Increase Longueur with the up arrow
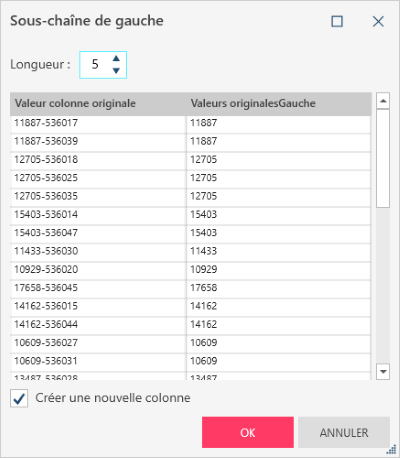 pyautogui.click(x=116, y=59)
